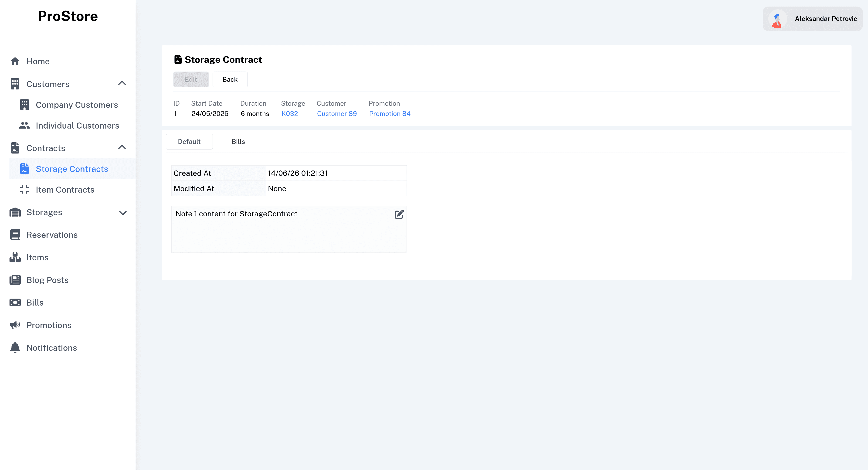Click the Reservations menu label
Viewport: 868px width, 470px height.
tap(52, 235)
